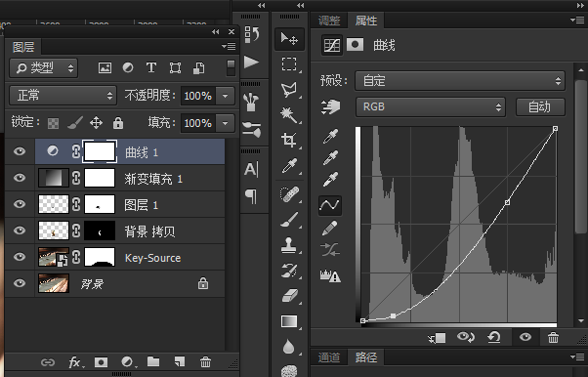The image size is (588, 377).
Task: Choose edit points curve mode
Action: (x=330, y=205)
